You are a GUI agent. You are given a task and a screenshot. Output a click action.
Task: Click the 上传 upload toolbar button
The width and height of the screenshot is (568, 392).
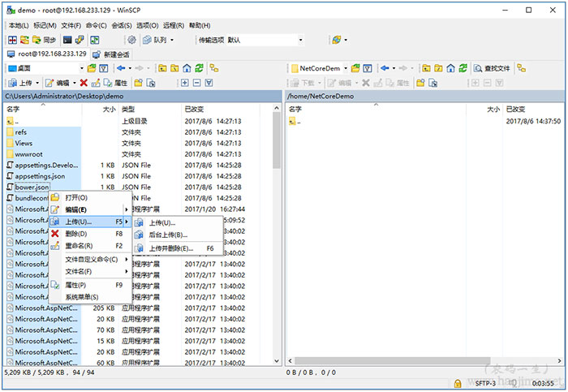click(20, 83)
